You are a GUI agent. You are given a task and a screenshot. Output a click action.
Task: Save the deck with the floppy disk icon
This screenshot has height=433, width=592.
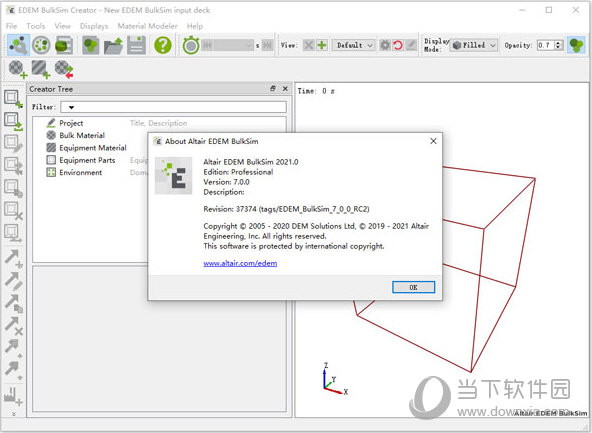pyautogui.click(x=136, y=45)
